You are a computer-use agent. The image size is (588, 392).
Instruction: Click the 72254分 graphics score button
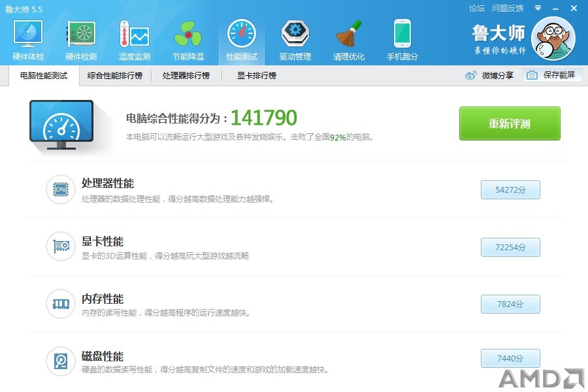click(x=510, y=247)
